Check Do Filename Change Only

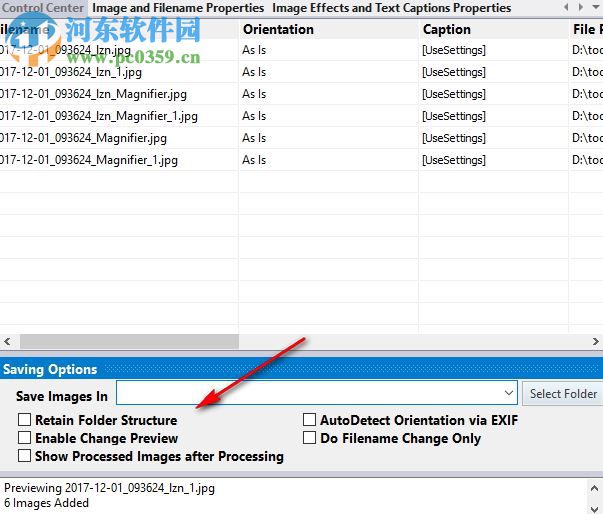[x=309, y=437]
